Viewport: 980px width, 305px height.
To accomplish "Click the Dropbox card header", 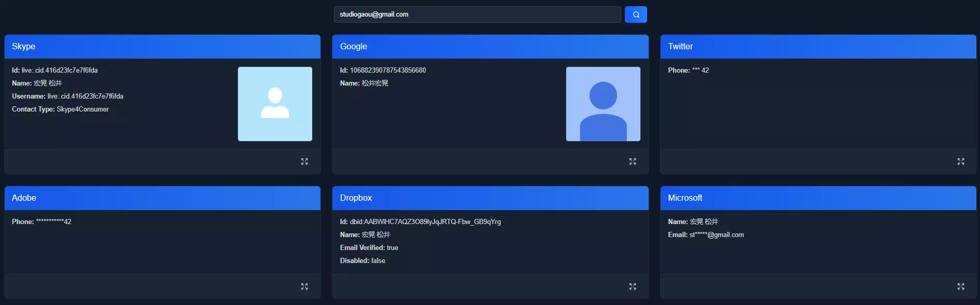I will click(491, 198).
